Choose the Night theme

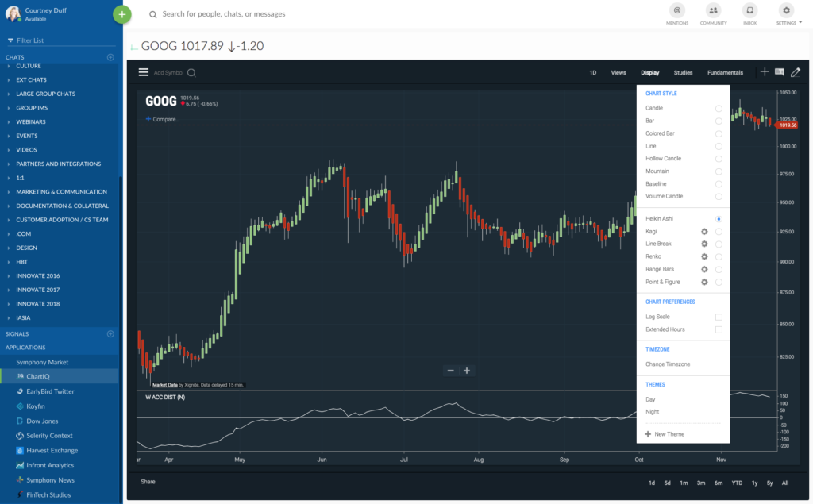[653, 412]
